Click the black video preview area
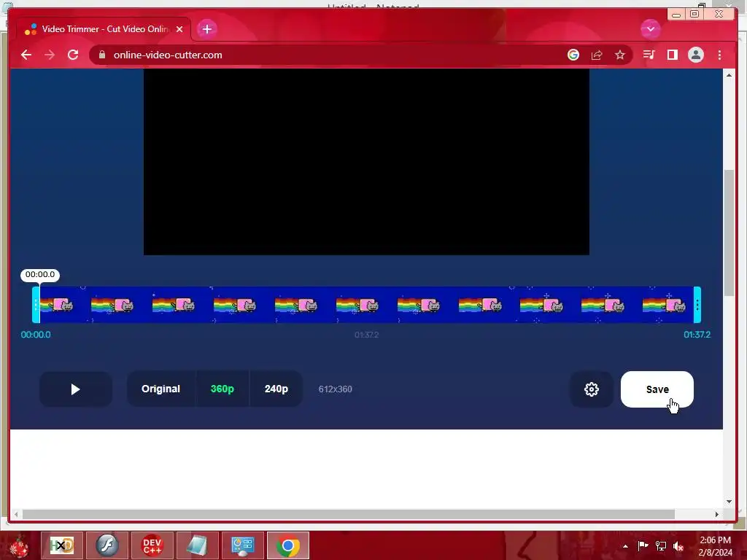 coord(366,162)
